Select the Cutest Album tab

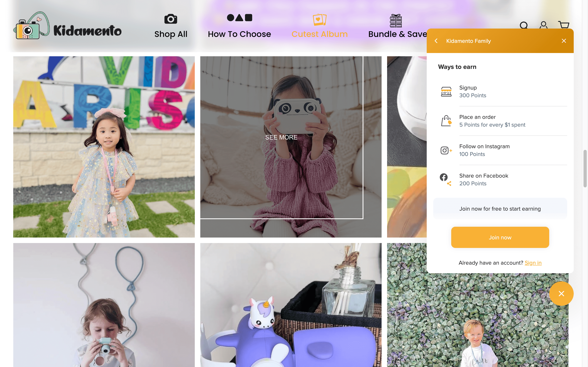point(320,25)
